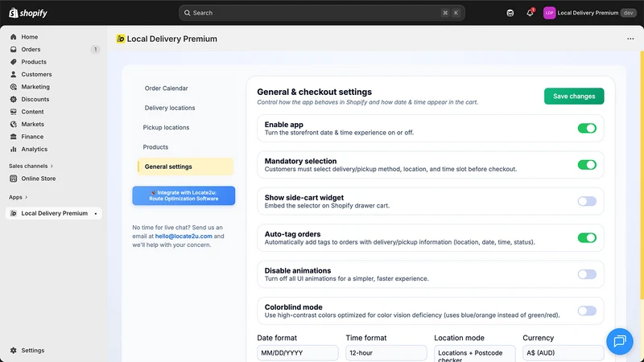Click the 'Colorblind mode' title text
The height and width of the screenshot is (362, 644).
293,307
